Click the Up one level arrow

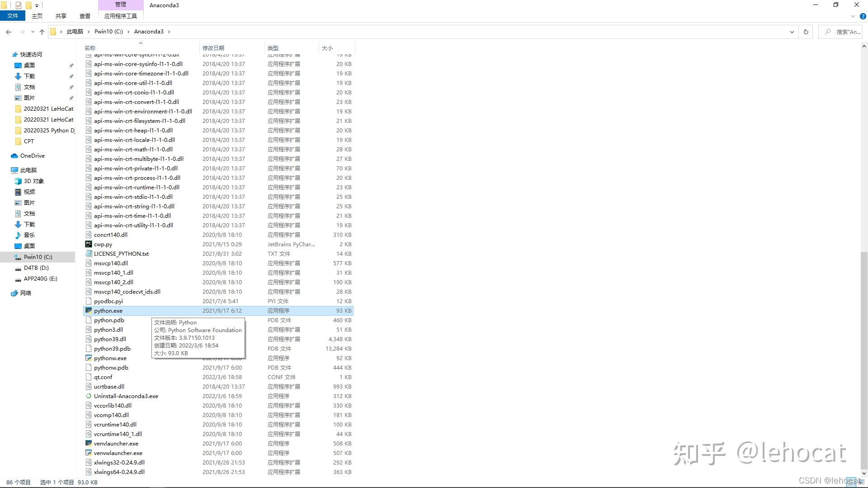(x=42, y=32)
